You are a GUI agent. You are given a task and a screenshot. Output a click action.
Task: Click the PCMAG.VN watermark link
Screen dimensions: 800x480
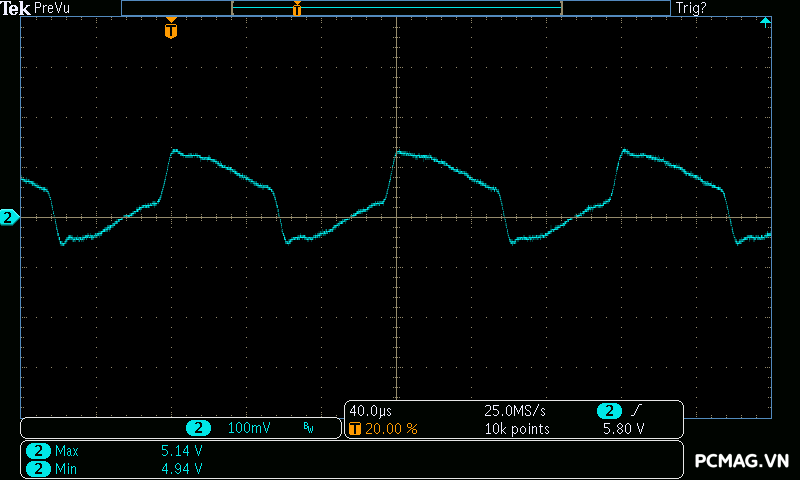pyautogui.click(x=741, y=461)
